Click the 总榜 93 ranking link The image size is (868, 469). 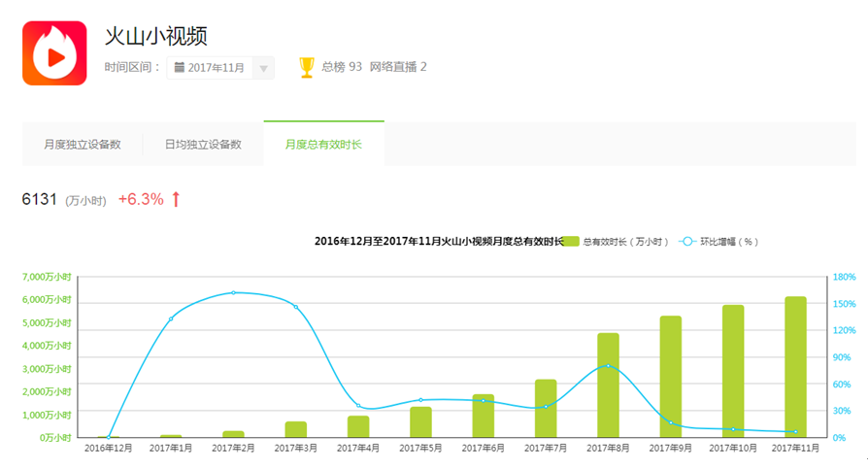pyautogui.click(x=342, y=67)
